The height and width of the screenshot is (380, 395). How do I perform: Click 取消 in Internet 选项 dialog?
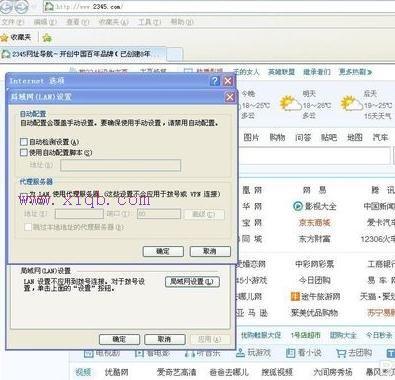point(165,339)
